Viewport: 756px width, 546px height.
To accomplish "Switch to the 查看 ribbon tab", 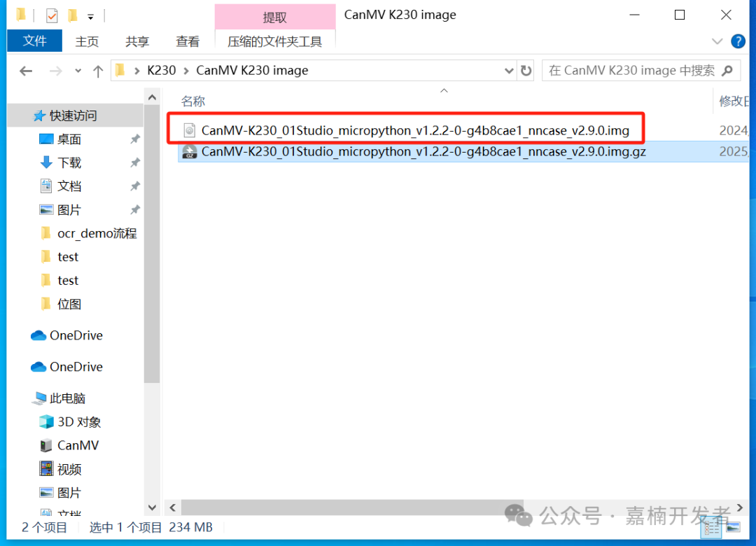I will tap(188, 41).
